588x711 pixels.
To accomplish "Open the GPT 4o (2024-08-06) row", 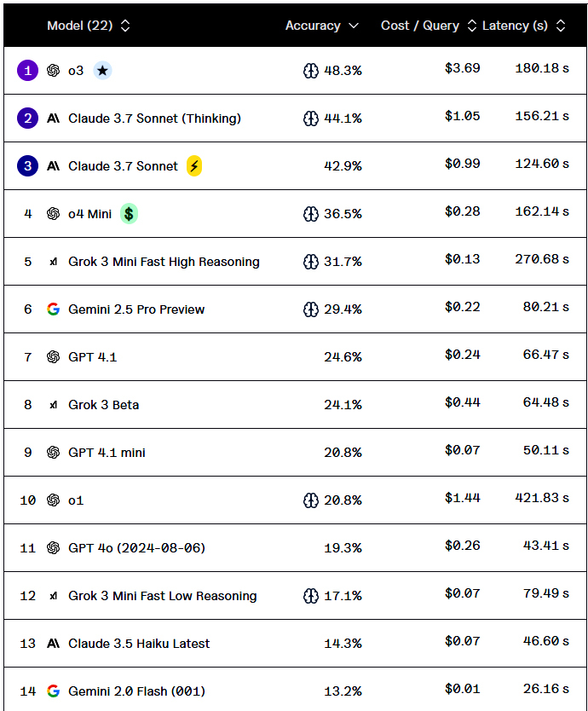I will tap(136, 548).
